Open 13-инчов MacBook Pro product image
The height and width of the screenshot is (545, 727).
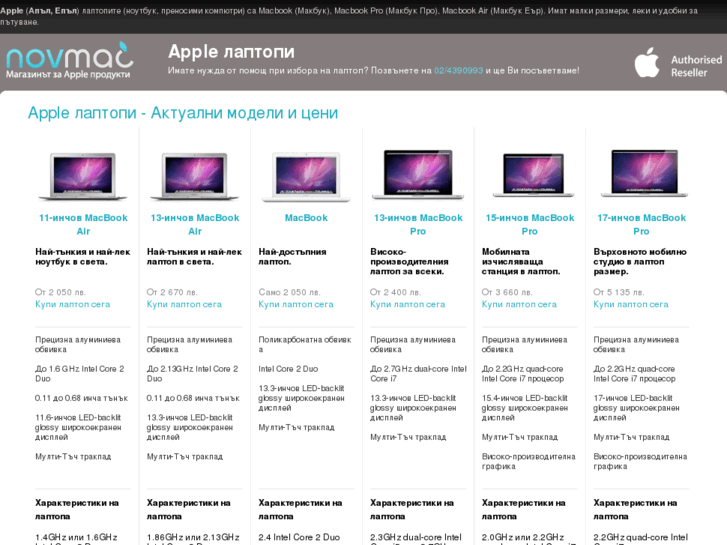418,175
